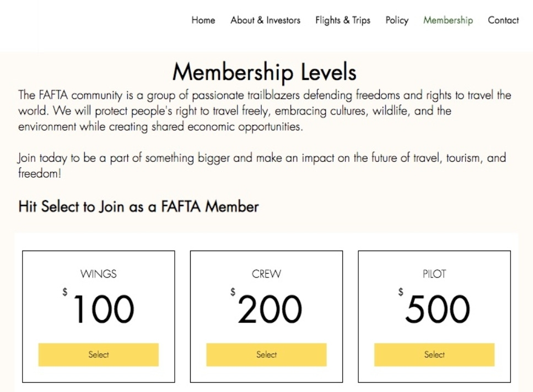Click the 500 price figure
This screenshot has height=392, width=533.
coord(438,309)
